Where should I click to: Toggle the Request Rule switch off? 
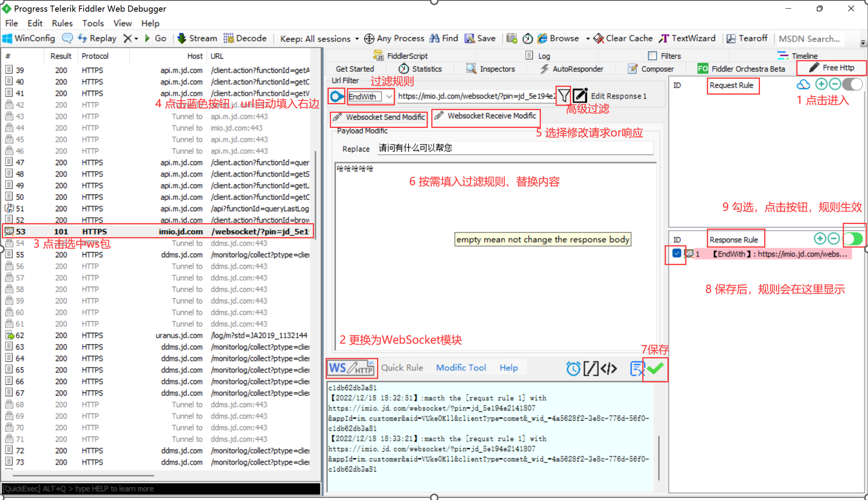click(x=852, y=84)
